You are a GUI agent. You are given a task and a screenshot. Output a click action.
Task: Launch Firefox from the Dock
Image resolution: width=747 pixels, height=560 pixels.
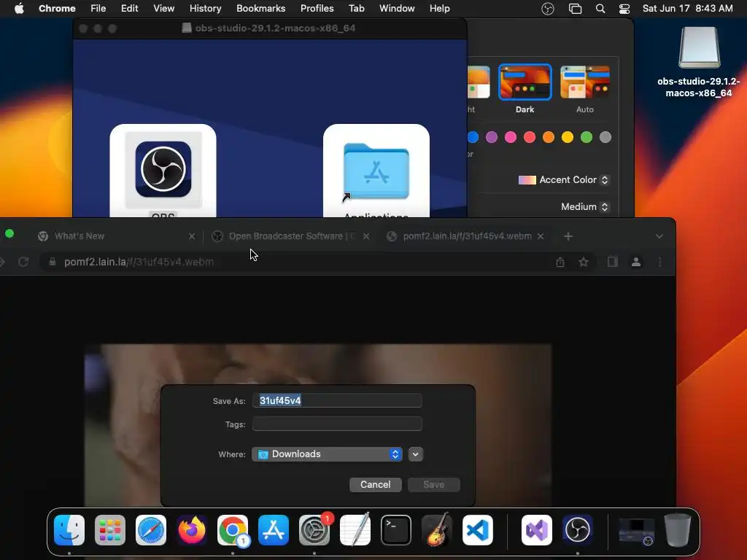click(x=192, y=530)
